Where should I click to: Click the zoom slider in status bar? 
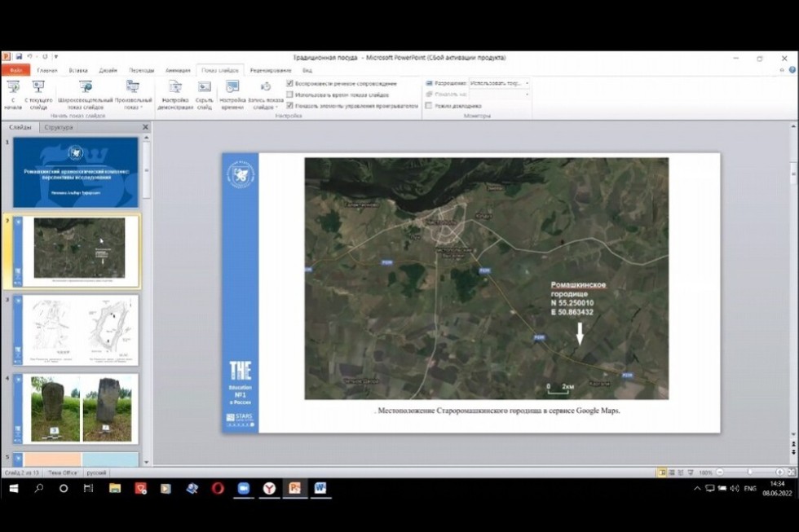click(749, 473)
